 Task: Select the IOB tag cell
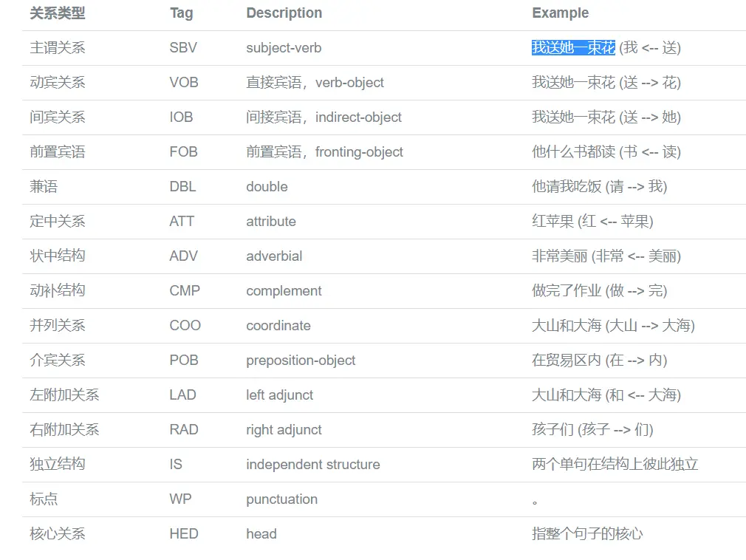(x=181, y=117)
